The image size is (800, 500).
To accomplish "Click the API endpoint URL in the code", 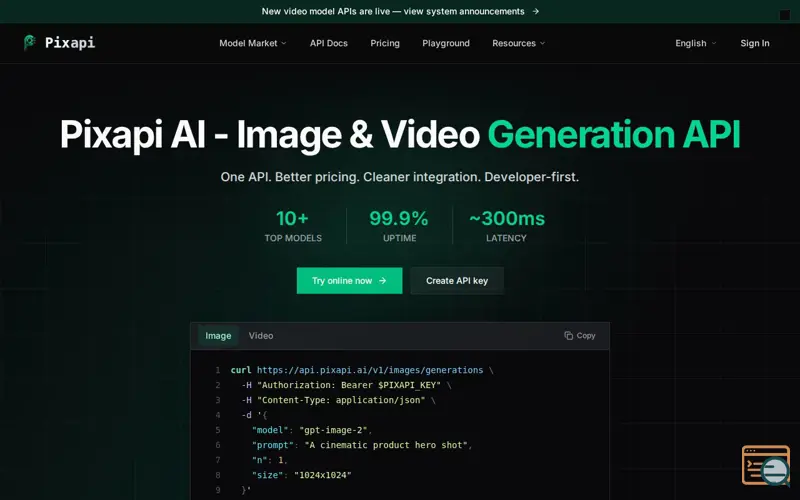I will click(x=370, y=370).
